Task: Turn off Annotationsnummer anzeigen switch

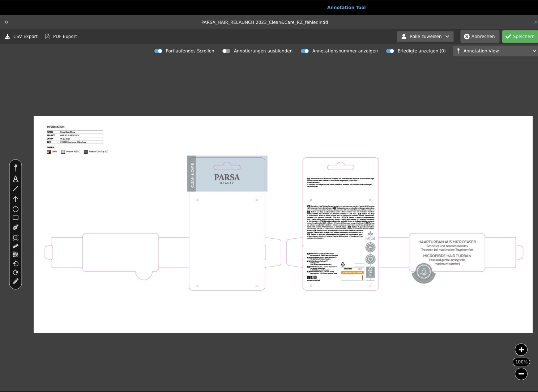Action: pyautogui.click(x=305, y=51)
